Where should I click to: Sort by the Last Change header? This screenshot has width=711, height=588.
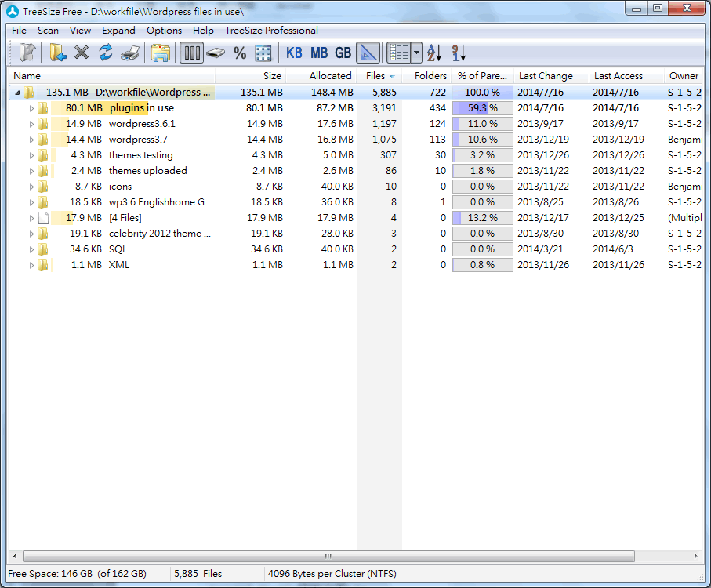[551, 76]
